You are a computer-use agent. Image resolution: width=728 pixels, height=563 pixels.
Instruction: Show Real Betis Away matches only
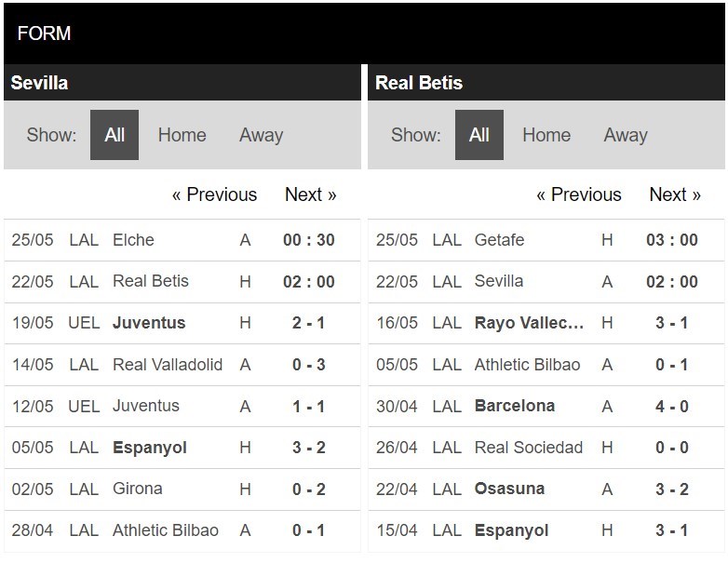[626, 135]
